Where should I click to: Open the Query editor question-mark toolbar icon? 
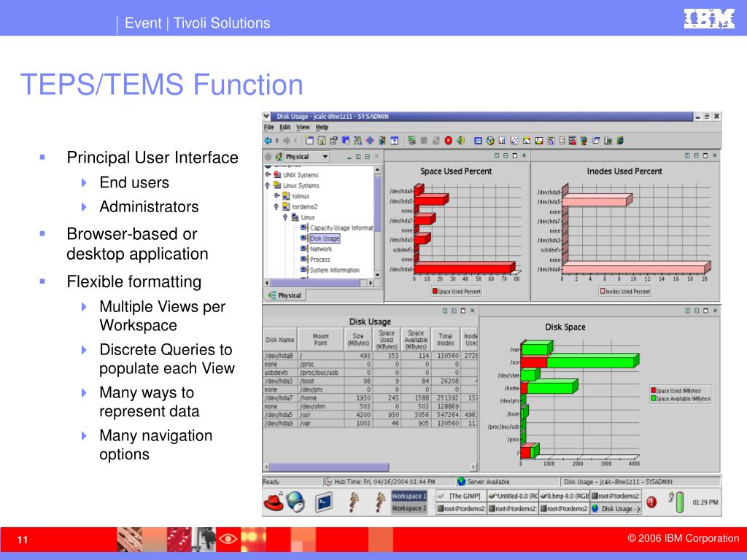click(x=395, y=141)
